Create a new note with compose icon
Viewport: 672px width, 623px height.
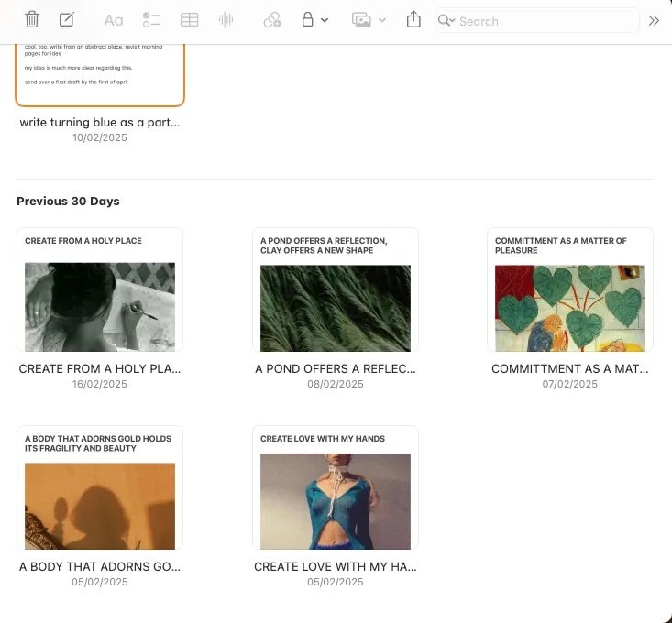67,19
